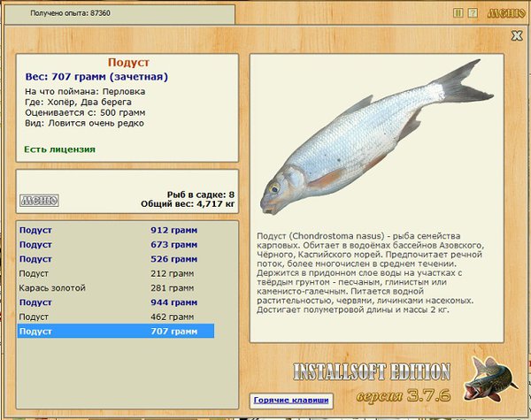Click the pause icon in top bar
This screenshot has width=531, height=420.
coord(458,13)
